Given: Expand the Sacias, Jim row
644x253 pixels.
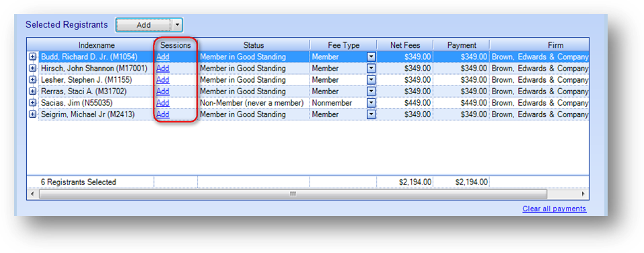Looking at the screenshot, I should (x=33, y=103).
